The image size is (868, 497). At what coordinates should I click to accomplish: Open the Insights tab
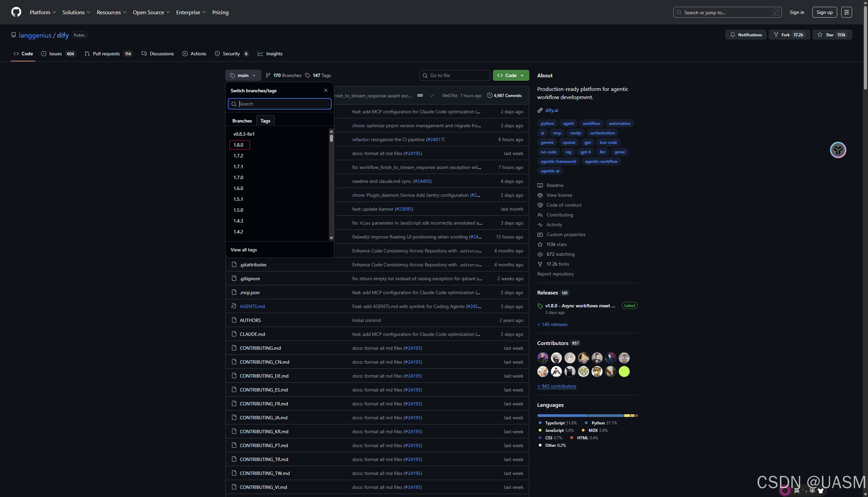[270, 54]
